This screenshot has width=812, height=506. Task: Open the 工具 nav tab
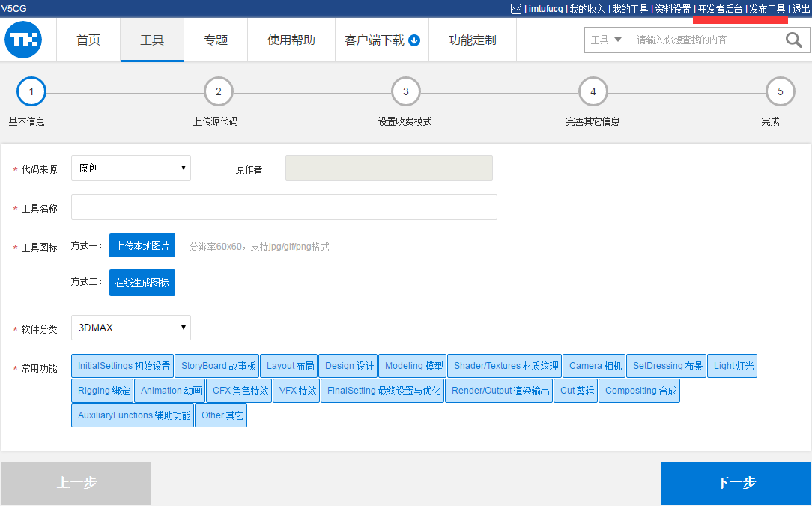[152, 40]
